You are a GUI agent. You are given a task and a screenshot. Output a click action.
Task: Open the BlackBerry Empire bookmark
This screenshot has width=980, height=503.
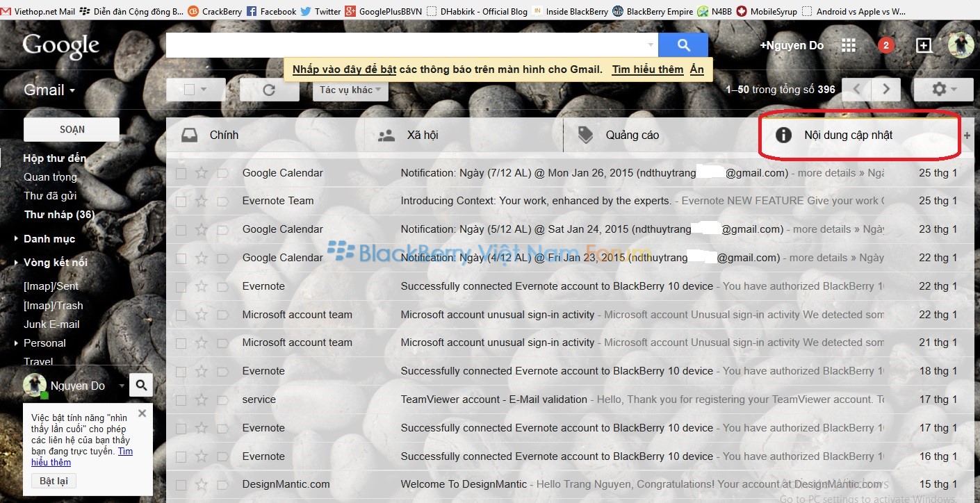[653, 11]
